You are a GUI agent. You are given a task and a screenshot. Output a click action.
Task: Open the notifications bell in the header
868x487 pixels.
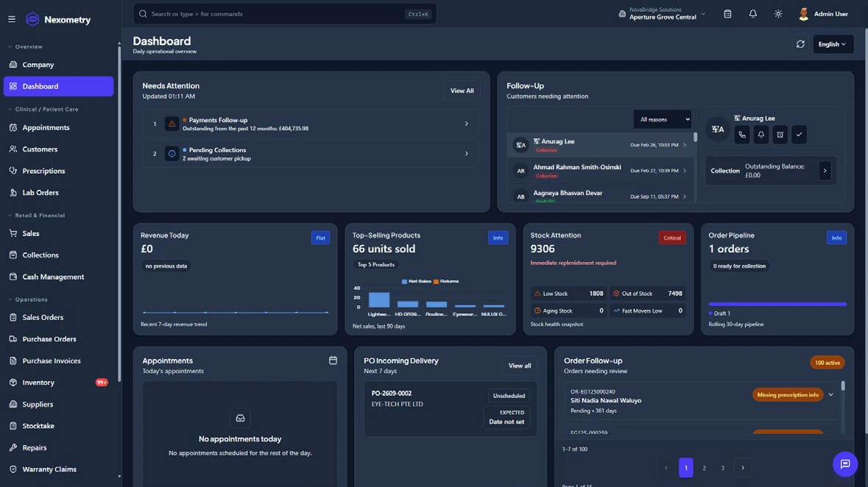(x=753, y=14)
